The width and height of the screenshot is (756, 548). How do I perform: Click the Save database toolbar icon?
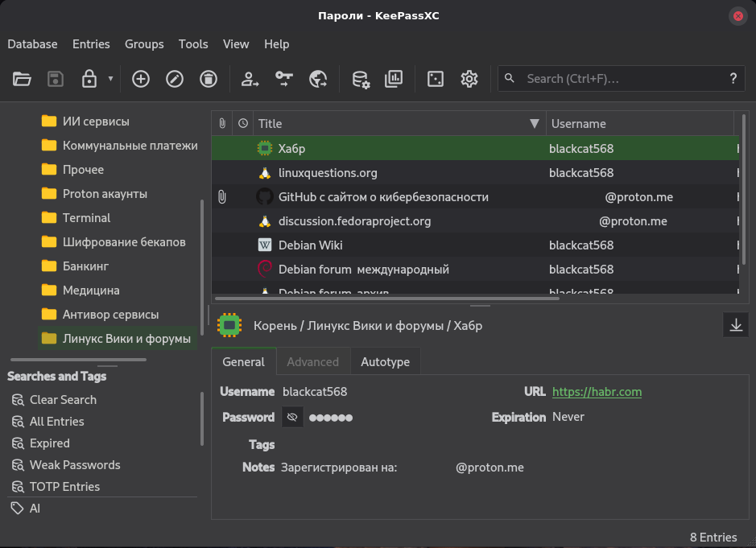click(56, 79)
